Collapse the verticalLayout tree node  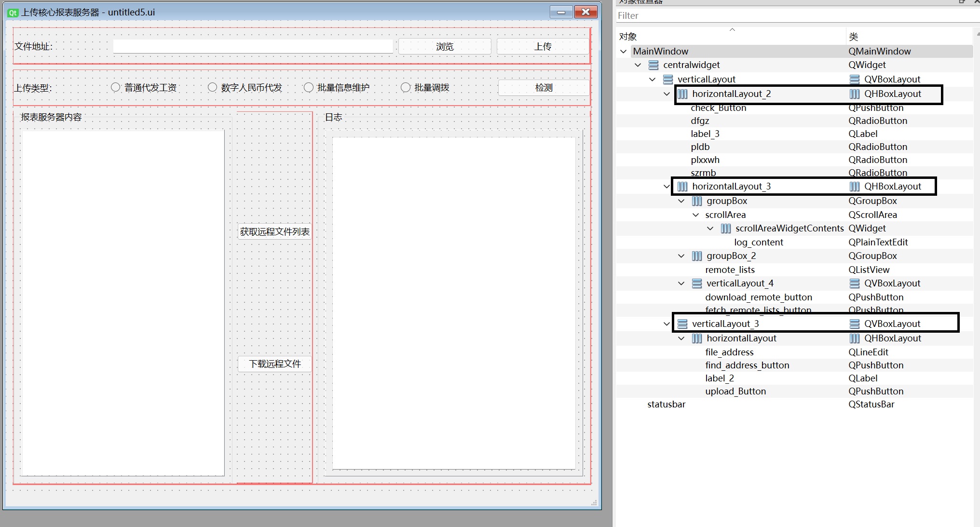[653, 80]
